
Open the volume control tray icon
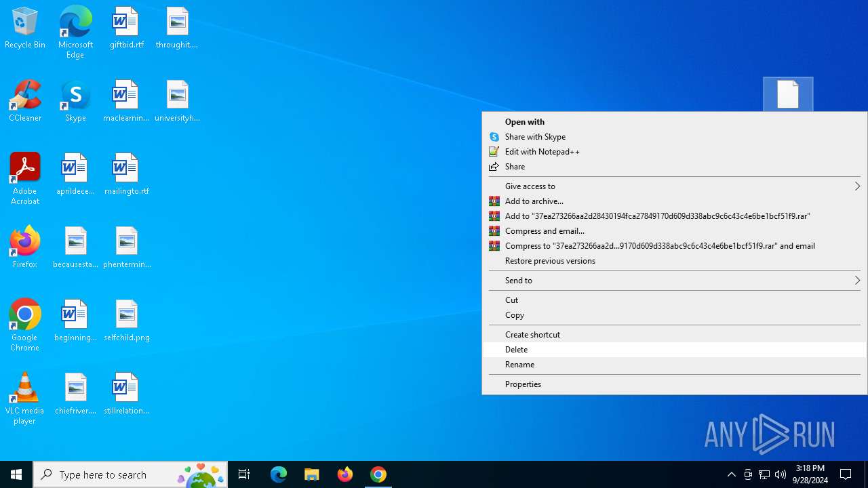(781, 474)
